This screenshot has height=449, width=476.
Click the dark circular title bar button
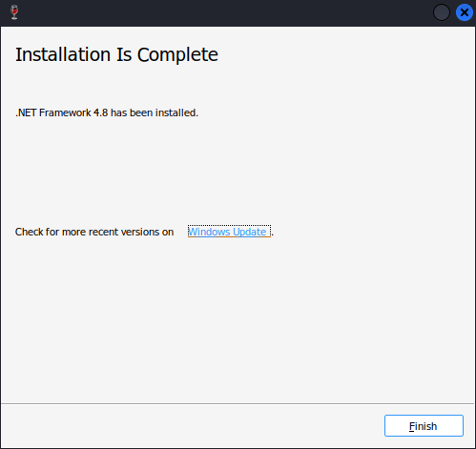(442, 12)
